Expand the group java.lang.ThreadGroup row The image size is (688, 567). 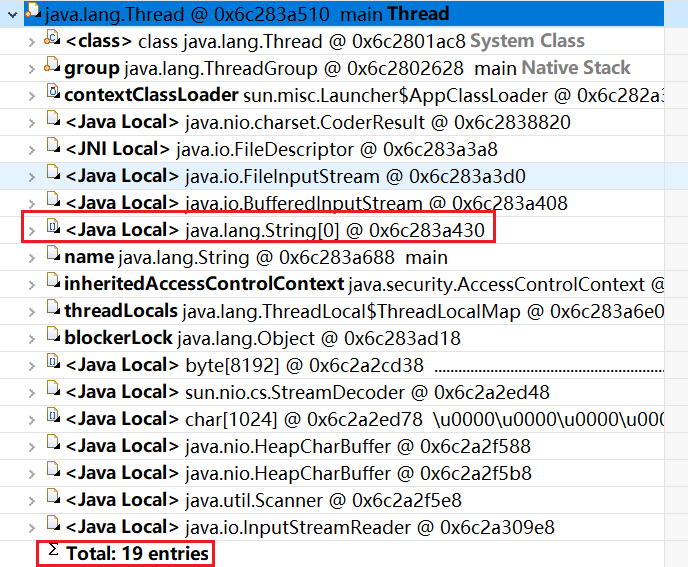(32, 69)
